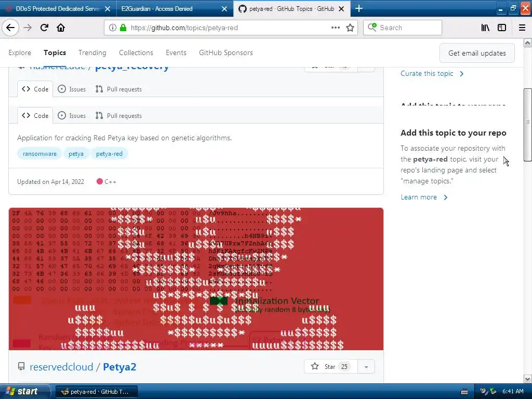Click the Learn more link
Image resolution: width=532 pixels, height=399 pixels.
coord(424,197)
